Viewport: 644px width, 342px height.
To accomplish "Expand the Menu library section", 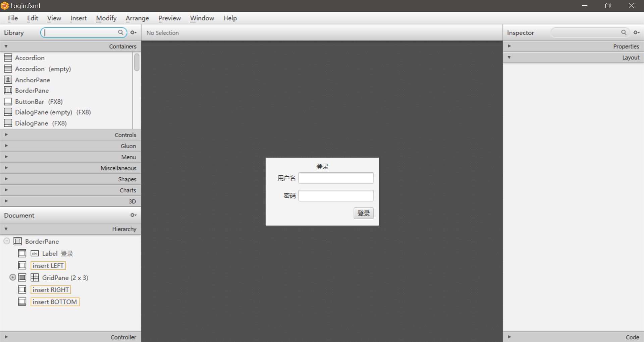I will coord(6,157).
